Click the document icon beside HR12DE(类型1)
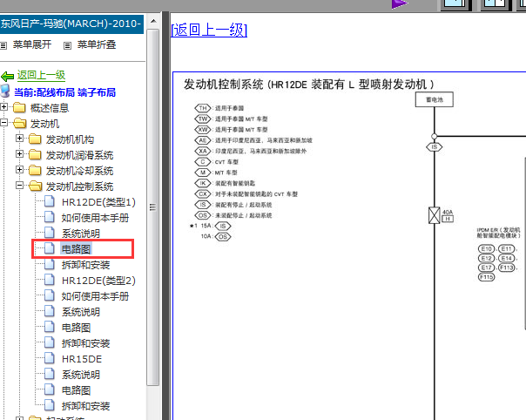Image resolution: width=526 pixels, height=420 pixels. click(50, 201)
